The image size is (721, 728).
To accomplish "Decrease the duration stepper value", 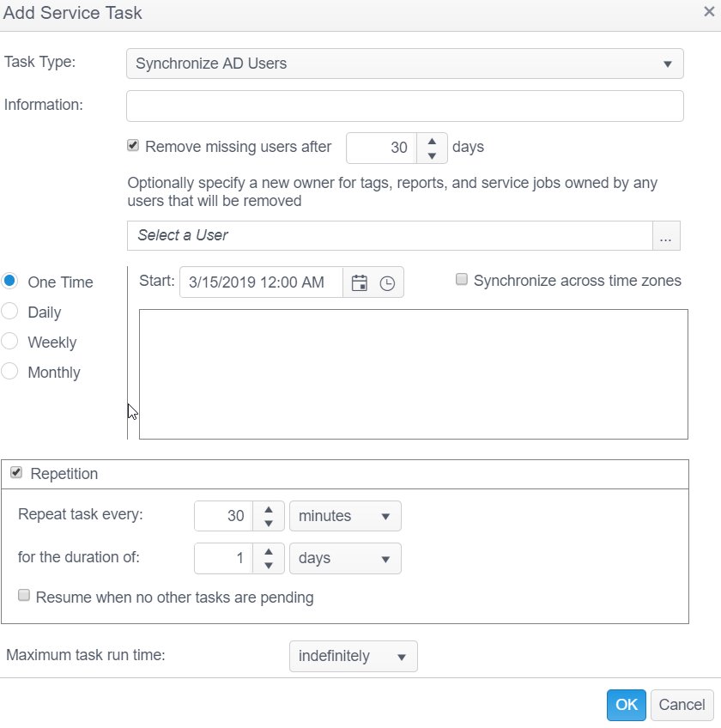I will click(x=269, y=566).
